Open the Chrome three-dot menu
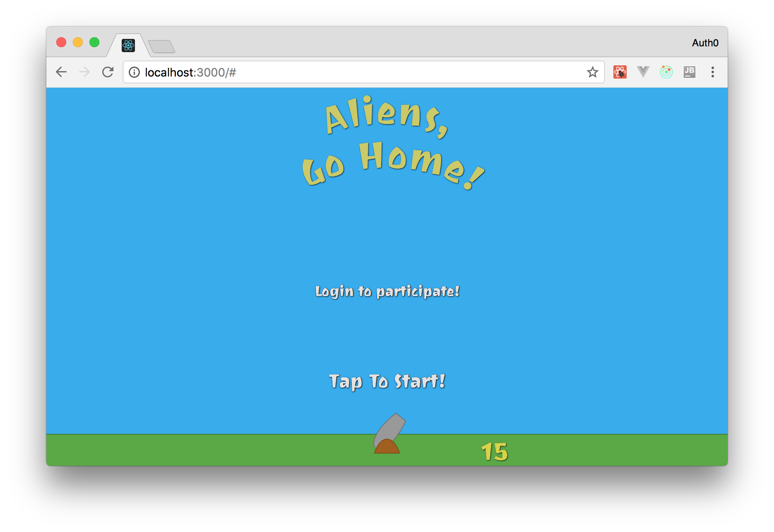The height and width of the screenshot is (532, 774). click(713, 72)
